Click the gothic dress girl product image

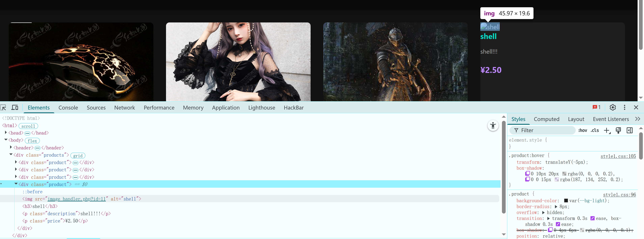238,62
